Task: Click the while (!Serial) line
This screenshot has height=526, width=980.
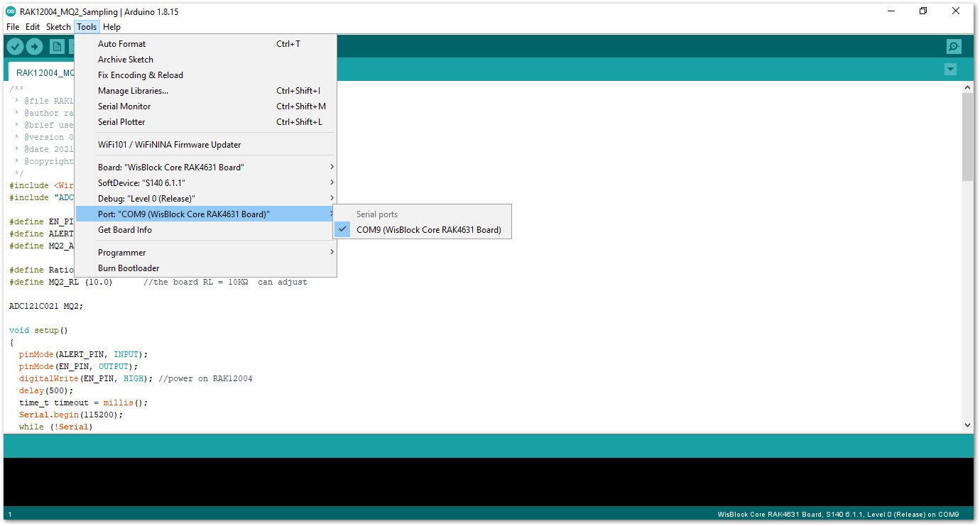Action: tap(56, 427)
